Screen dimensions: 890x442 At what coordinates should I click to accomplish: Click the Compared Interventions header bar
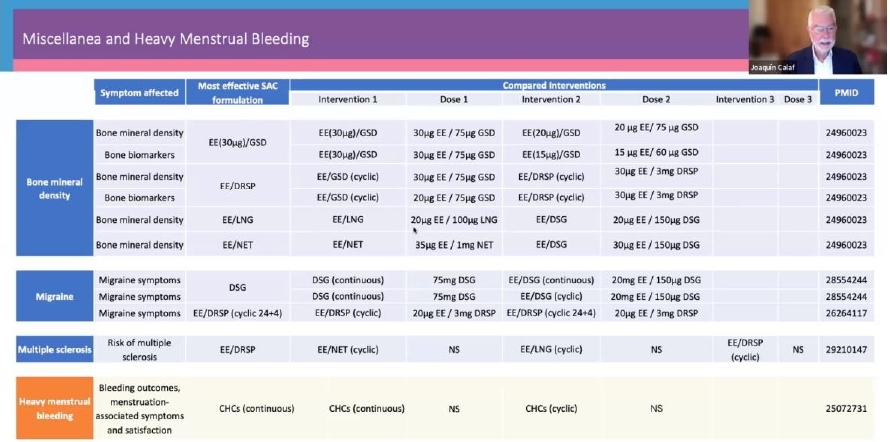(554, 86)
